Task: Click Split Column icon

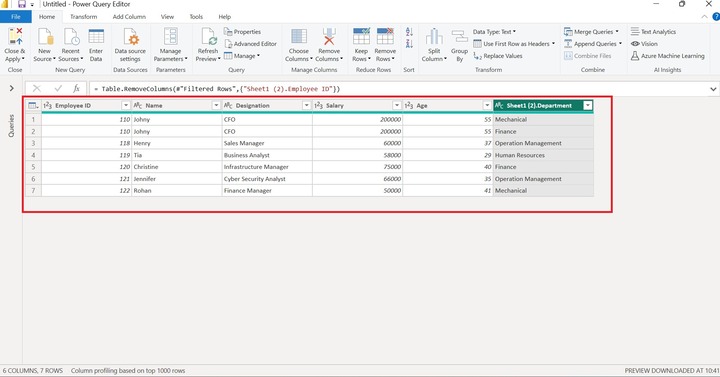Action: (434, 36)
